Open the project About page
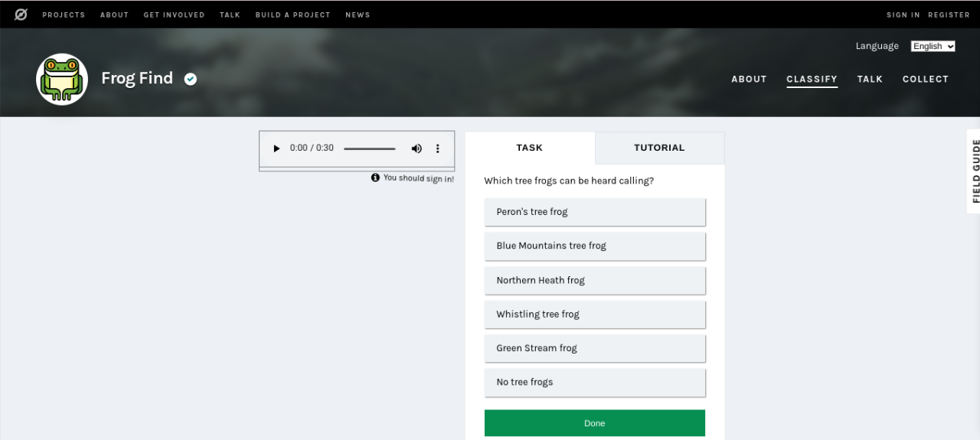 (749, 79)
